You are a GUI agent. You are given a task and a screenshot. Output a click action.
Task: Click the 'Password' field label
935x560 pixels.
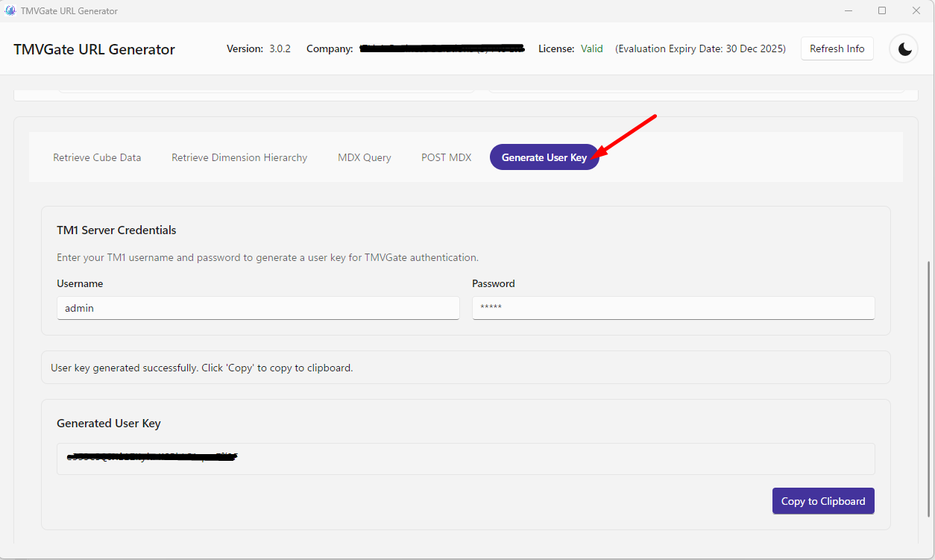point(494,283)
